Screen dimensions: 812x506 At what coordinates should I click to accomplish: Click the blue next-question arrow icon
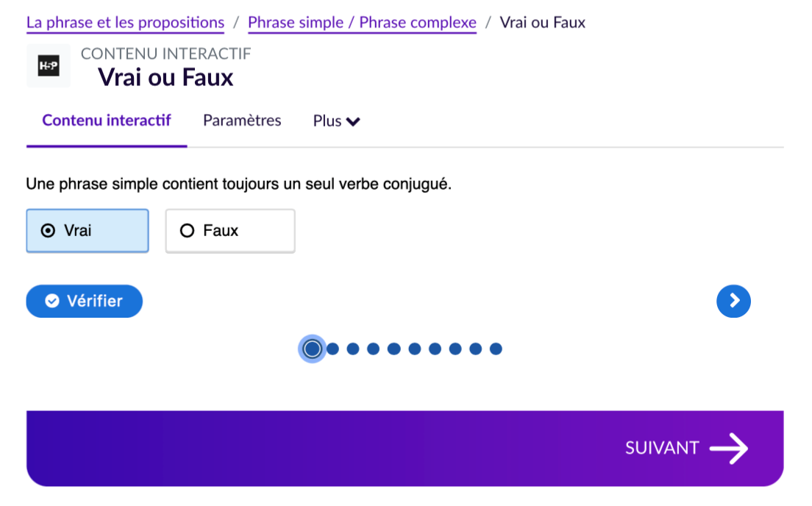tap(733, 301)
